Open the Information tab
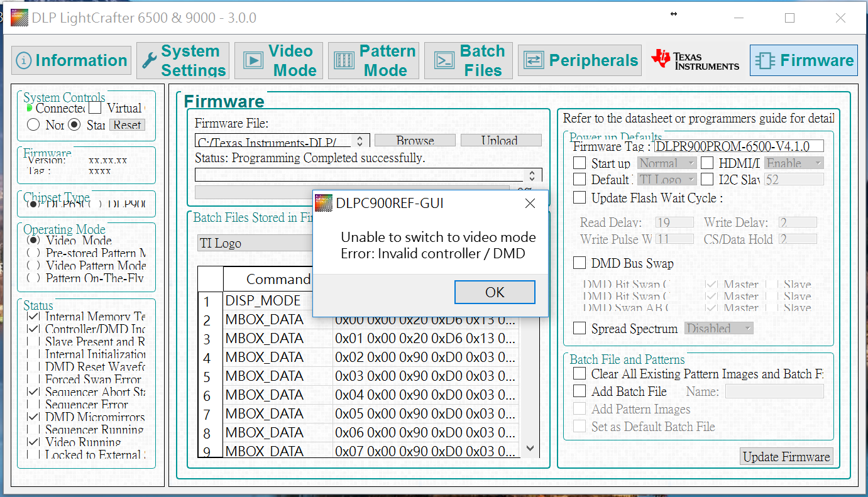The image size is (868, 497). [x=72, y=60]
